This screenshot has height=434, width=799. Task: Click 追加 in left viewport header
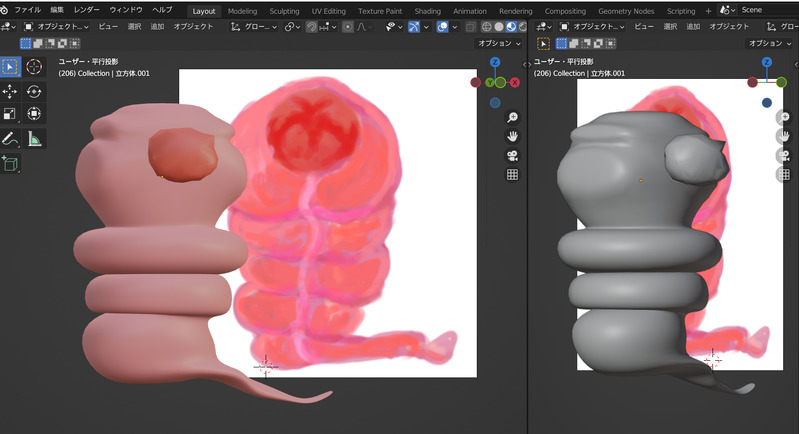pyautogui.click(x=157, y=27)
